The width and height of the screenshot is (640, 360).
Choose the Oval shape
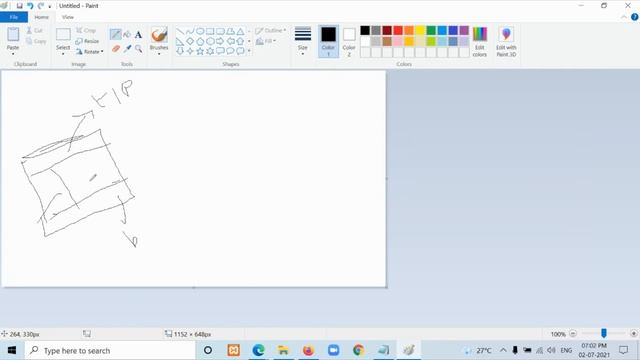point(200,32)
